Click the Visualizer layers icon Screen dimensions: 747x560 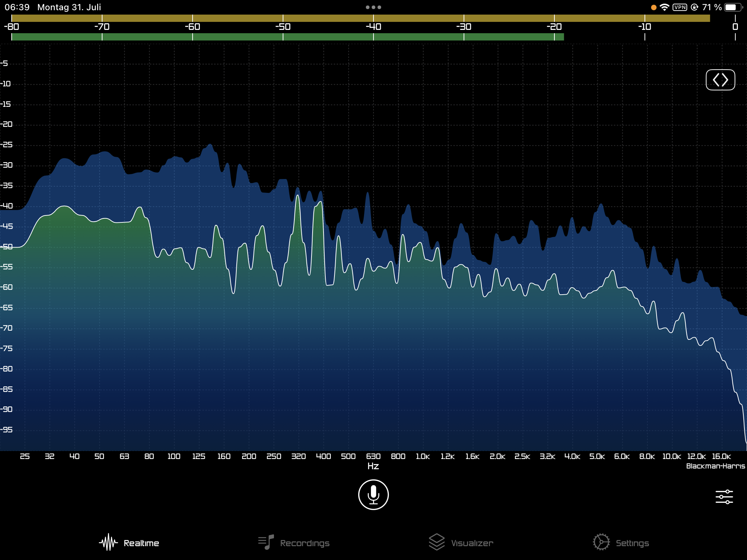pos(437,542)
